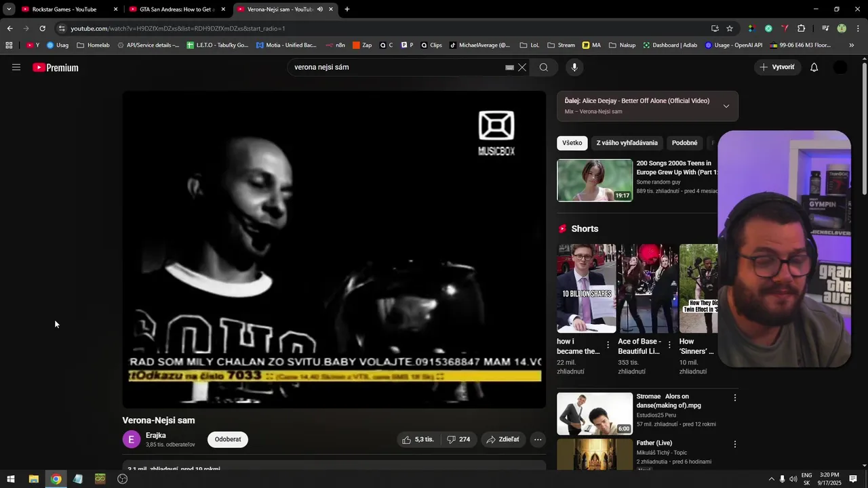Like the video (5,3 tis.)
Image resolution: width=868 pixels, height=488 pixels.
pos(418,439)
